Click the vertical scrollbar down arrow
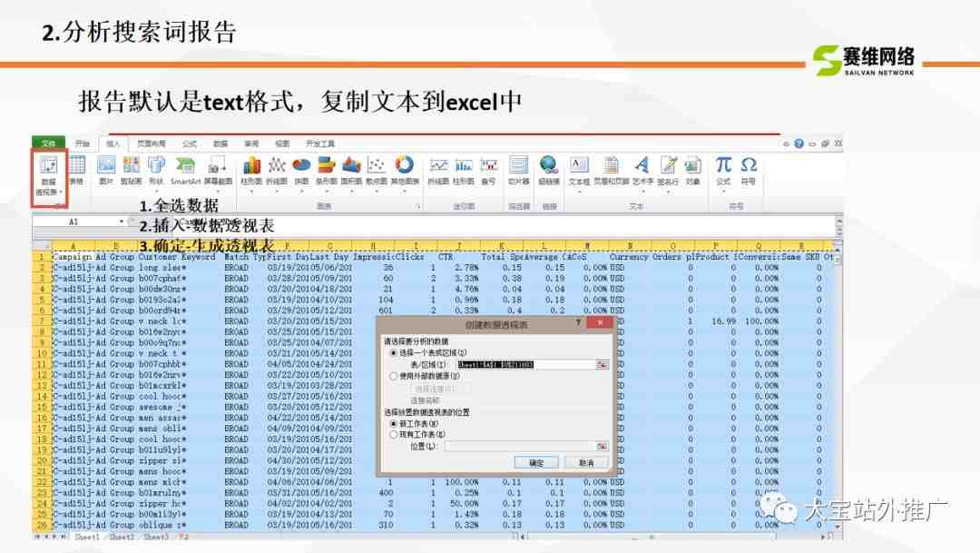The image size is (980, 553). click(838, 528)
